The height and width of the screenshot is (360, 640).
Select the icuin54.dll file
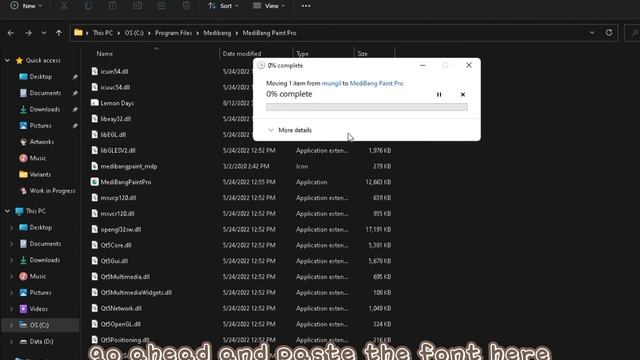[114, 71]
